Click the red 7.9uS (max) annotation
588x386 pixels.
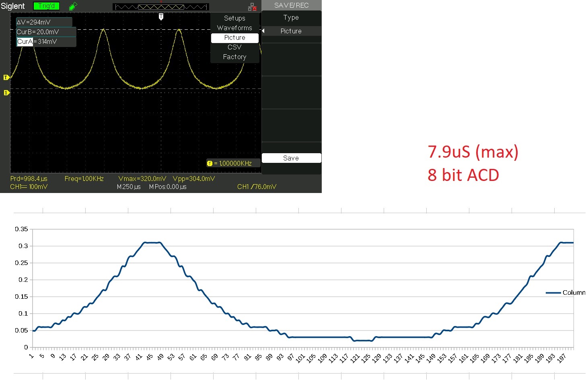[473, 152]
